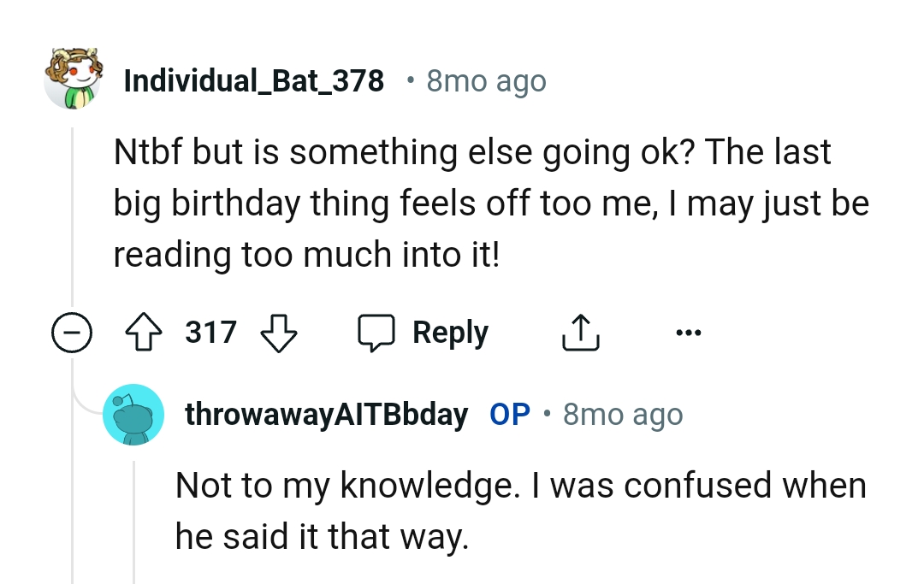Open throwawayAITBbday's profile
The image size is (924, 584).
327,414
